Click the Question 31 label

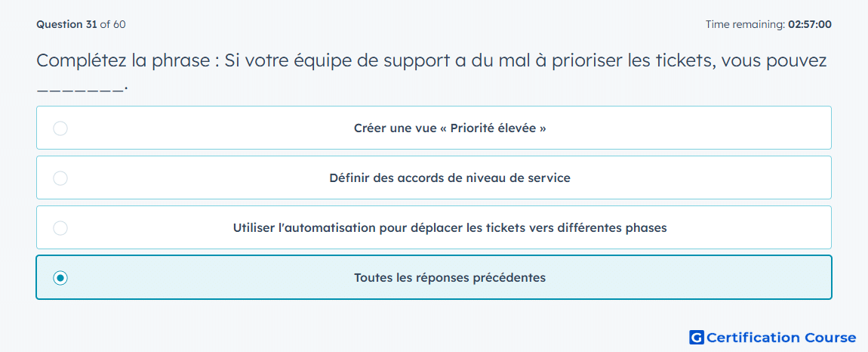(66, 24)
